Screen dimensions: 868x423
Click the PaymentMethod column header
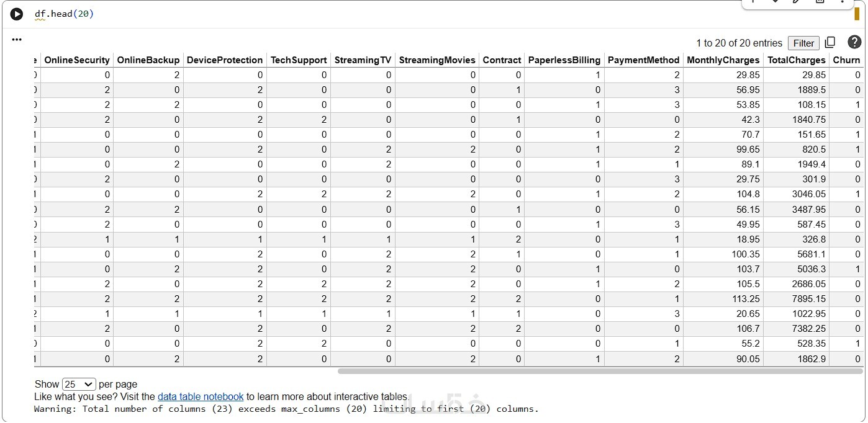point(643,60)
